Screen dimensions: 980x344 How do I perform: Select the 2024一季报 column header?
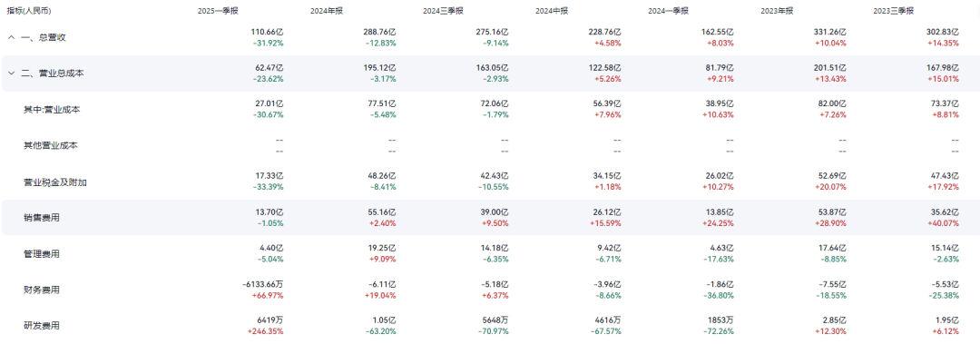click(668, 11)
